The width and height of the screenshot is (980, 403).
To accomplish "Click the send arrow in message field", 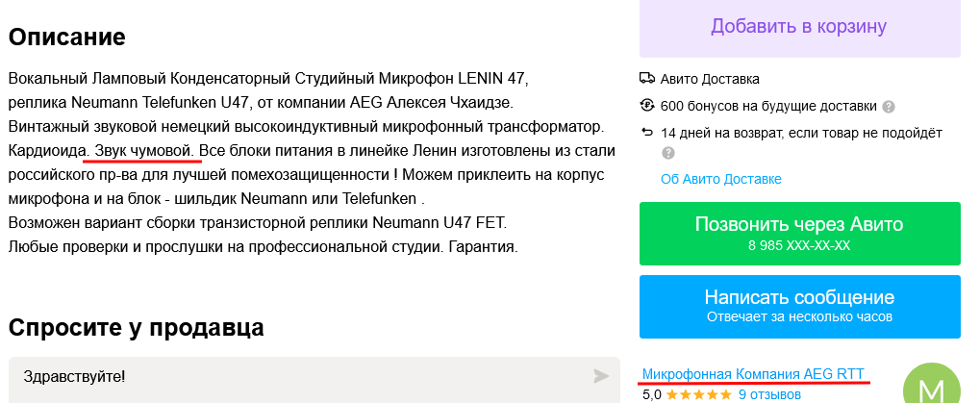I will pyautogui.click(x=601, y=375).
